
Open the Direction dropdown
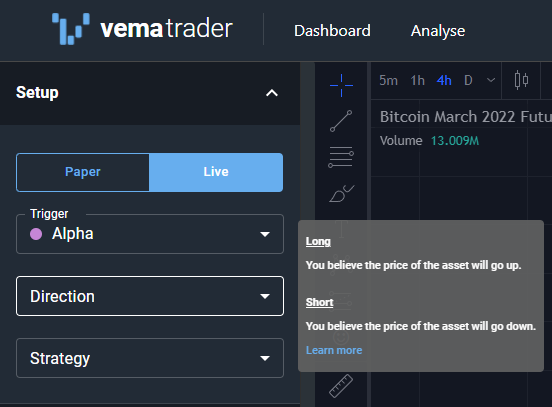click(x=150, y=296)
